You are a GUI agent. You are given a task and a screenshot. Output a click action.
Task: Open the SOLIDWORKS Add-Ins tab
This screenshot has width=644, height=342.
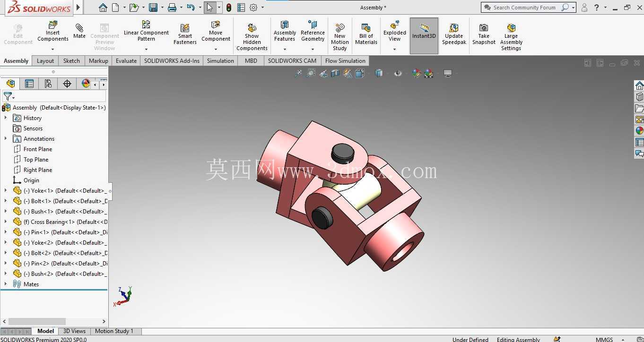172,60
